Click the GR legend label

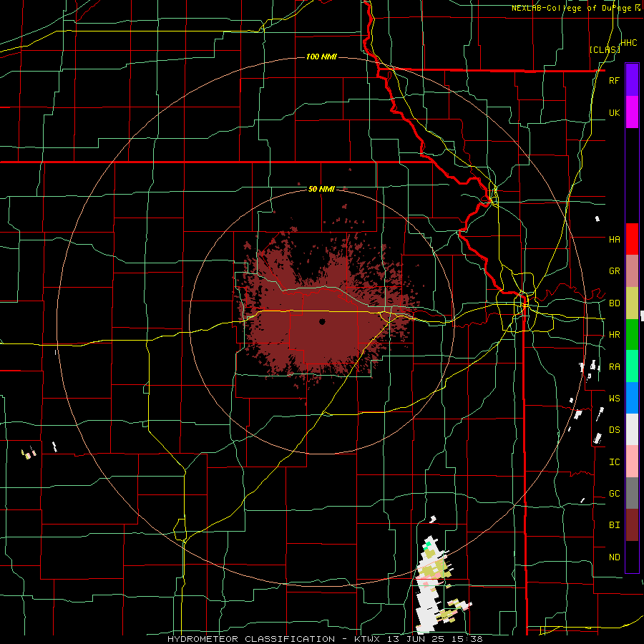tap(614, 271)
